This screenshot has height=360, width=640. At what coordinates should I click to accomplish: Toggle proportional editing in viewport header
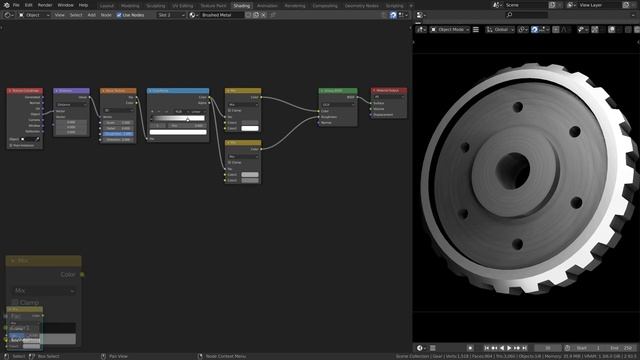(x=556, y=29)
